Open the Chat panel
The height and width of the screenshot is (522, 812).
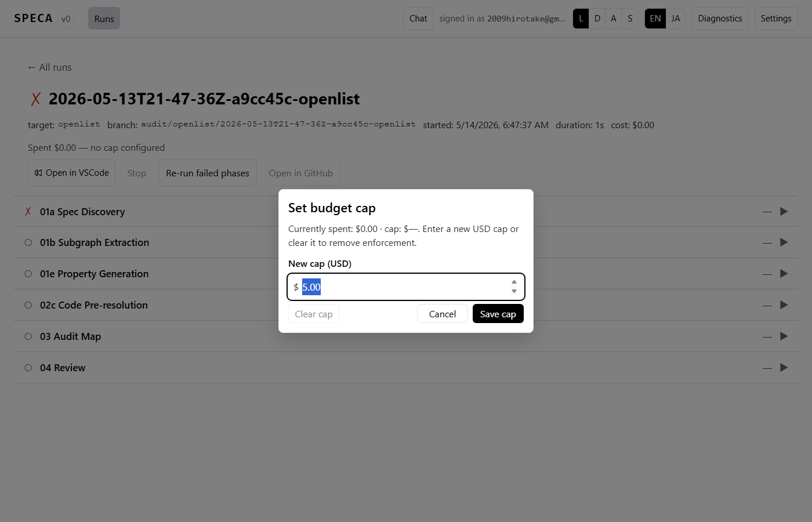coord(418,19)
